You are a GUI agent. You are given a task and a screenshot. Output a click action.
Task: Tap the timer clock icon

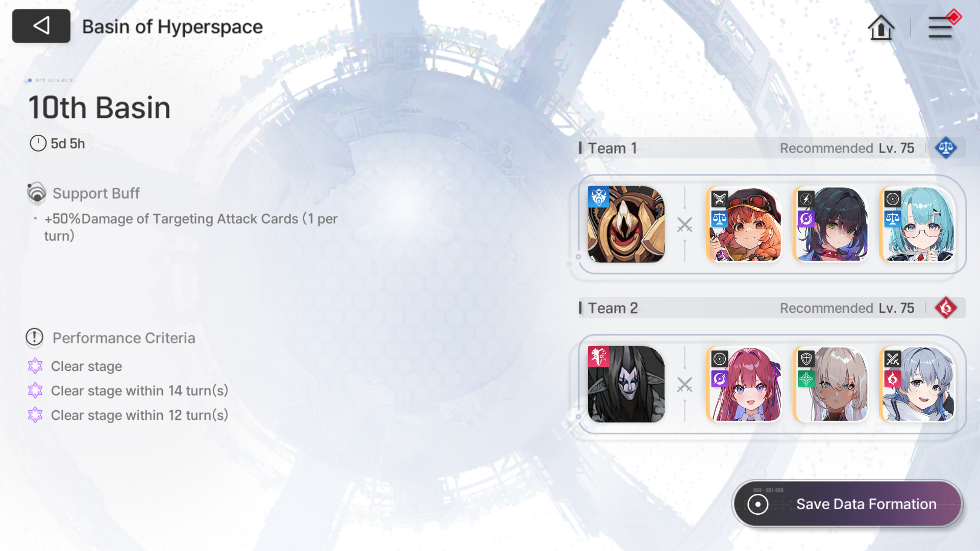(x=38, y=143)
